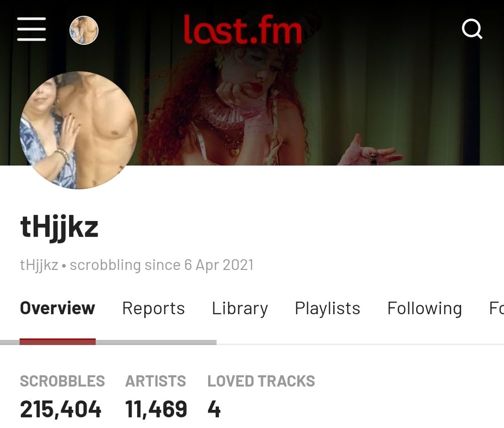Click the tHjjkz username heading

[59, 228]
